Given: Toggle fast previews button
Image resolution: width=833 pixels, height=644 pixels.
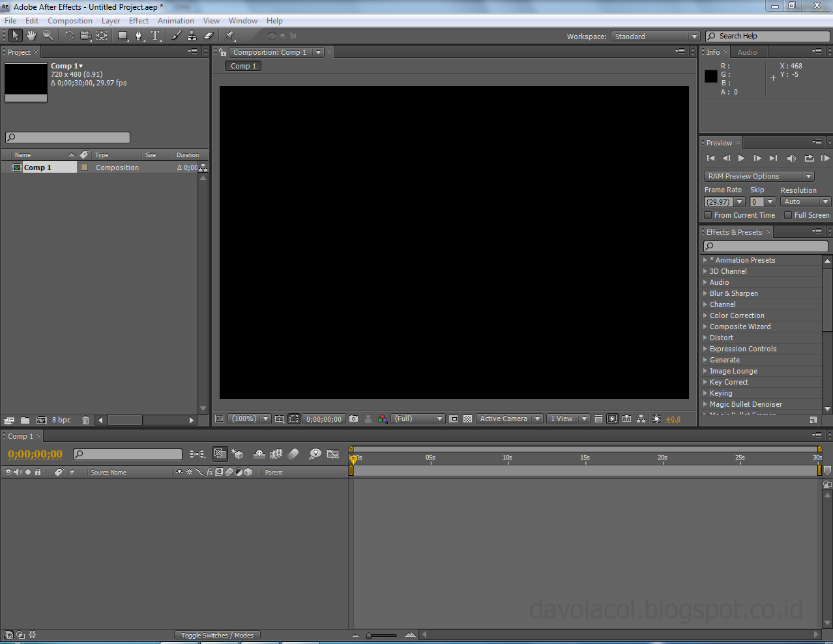Looking at the screenshot, I should 613,419.
